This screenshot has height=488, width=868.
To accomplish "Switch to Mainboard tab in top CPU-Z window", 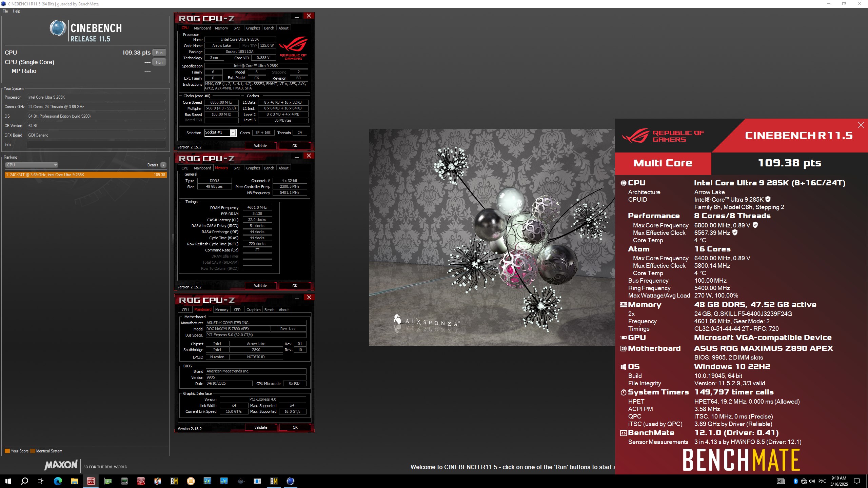I will [202, 28].
